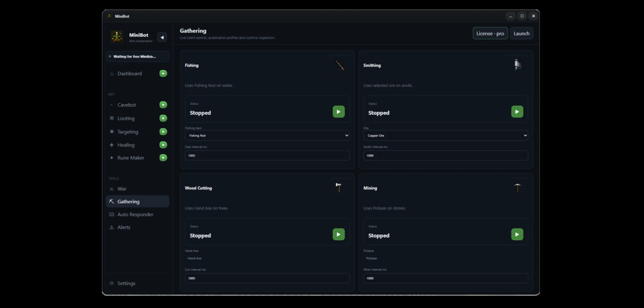Click the Gathering page heading
Viewport: 644px width, 308px height.
pyautogui.click(x=193, y=31)
